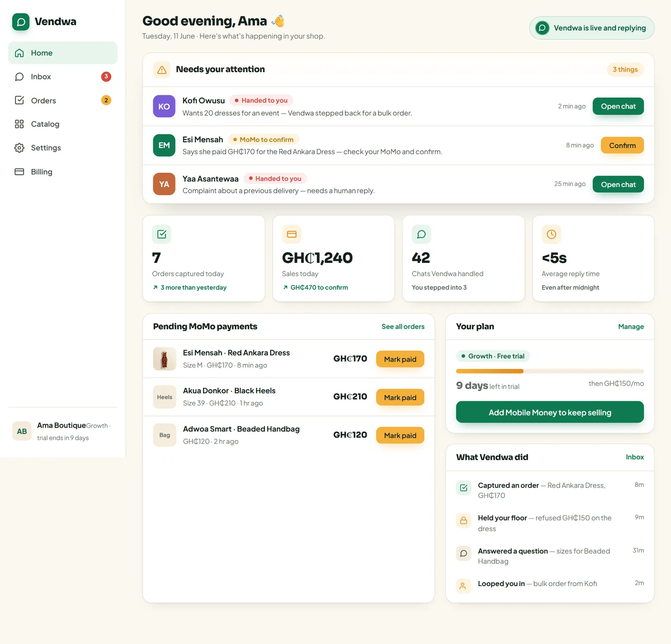Open chat with Yaa Asantewaa

coord(618,184)
